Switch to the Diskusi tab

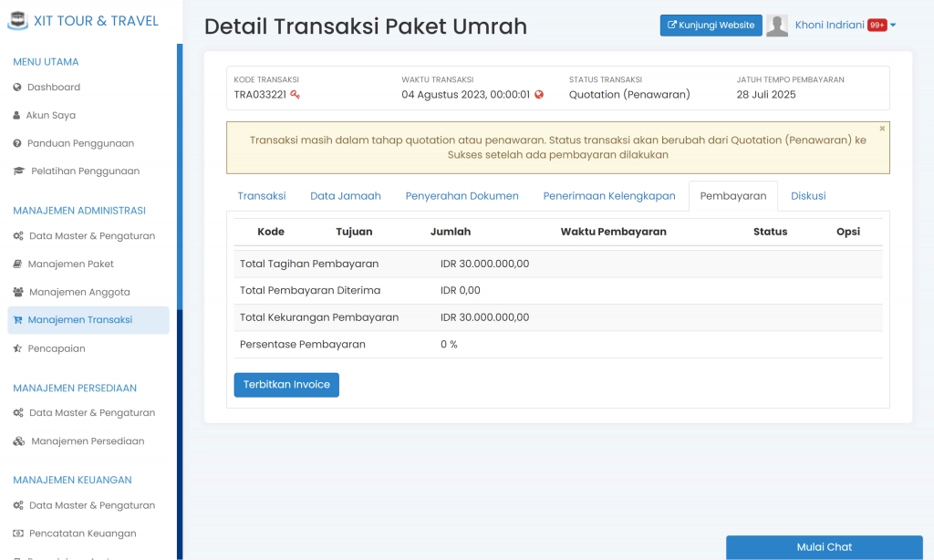808,195
